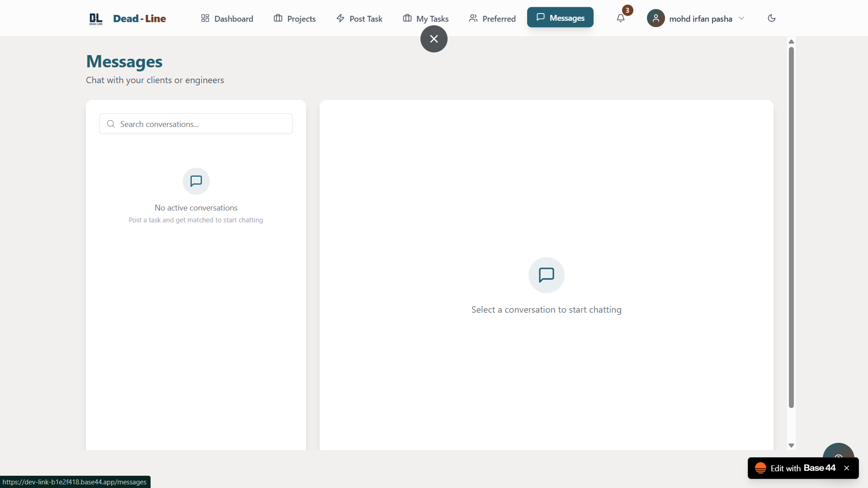Click the Dead-Line brand name link
Screen dimensions: 868x488
pos(139,19)
